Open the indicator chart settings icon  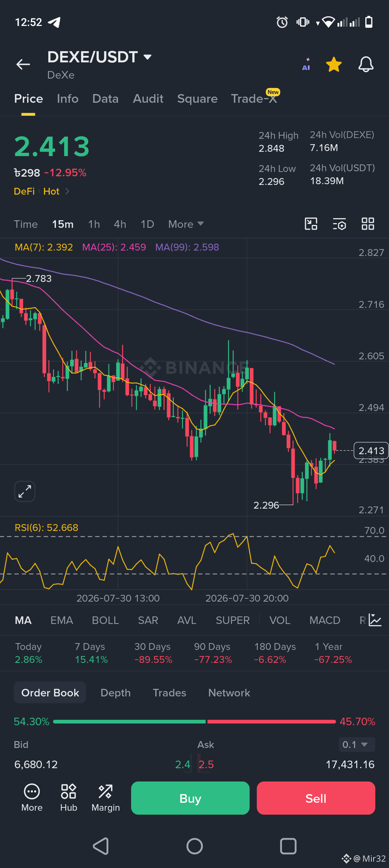pos(375,620)
